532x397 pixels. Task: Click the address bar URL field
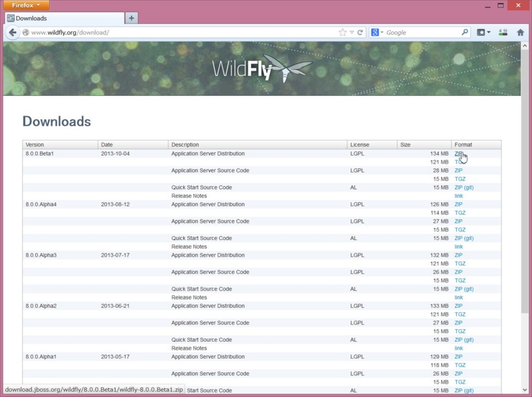click(x=184, y=33)
